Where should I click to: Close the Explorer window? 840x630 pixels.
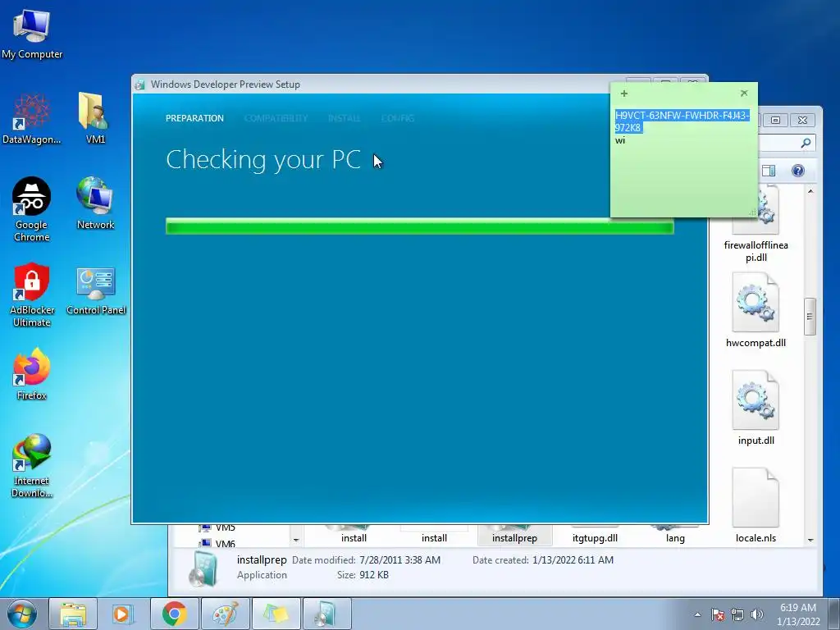(802, 120)
